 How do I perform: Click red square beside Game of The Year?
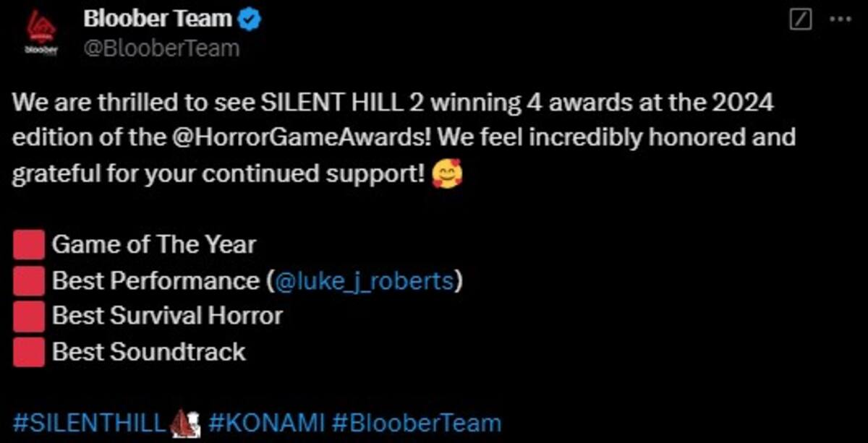point(27,246)
